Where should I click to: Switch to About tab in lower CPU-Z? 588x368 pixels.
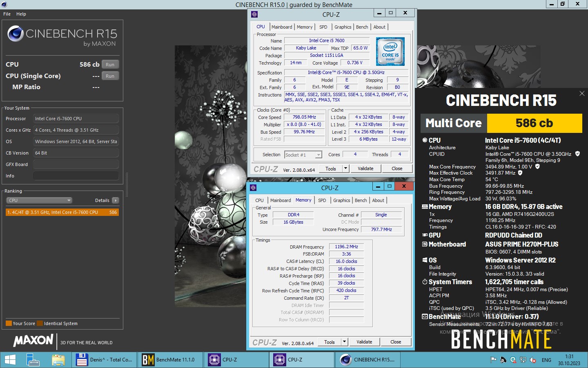point(378,200)
